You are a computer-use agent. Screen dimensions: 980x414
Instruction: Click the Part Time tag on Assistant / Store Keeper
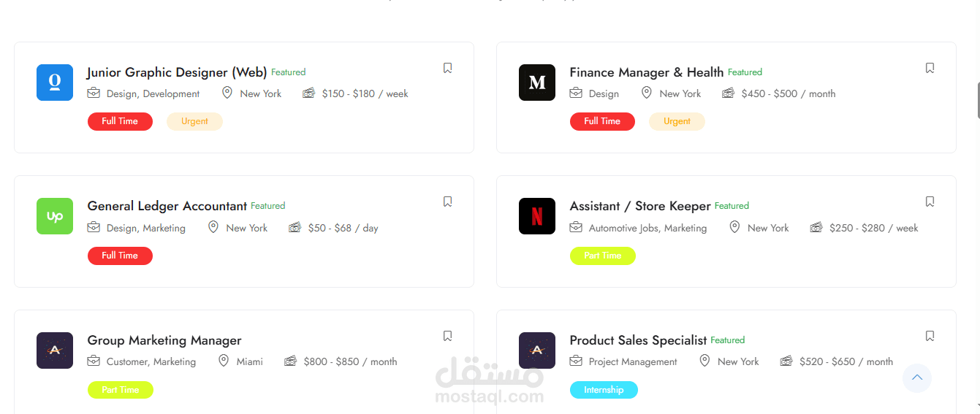(602, 256)
